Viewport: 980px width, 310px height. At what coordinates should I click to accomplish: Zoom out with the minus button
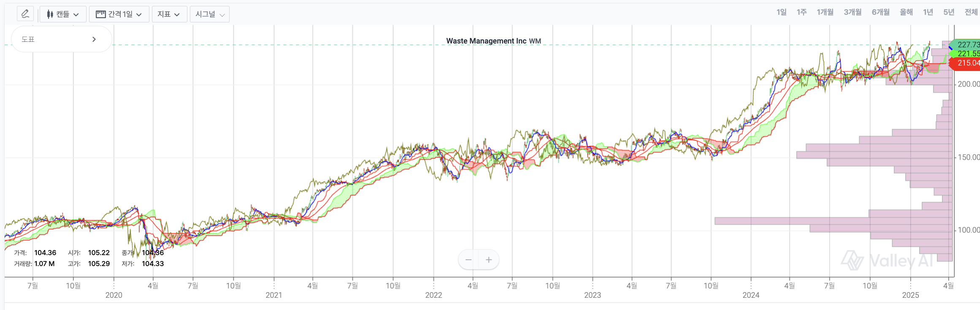click(468, 260)
